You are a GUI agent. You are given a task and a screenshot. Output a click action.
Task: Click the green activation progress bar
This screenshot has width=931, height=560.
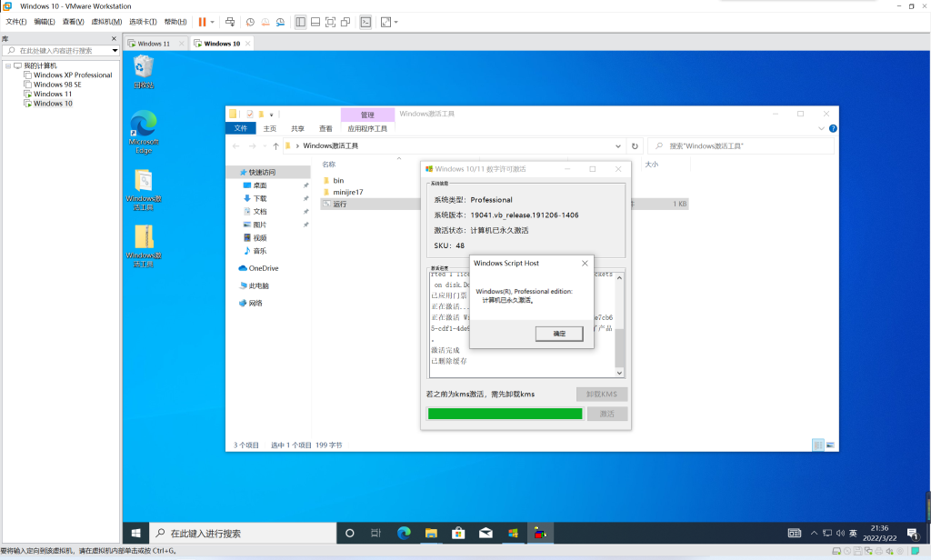click(505, 414)
